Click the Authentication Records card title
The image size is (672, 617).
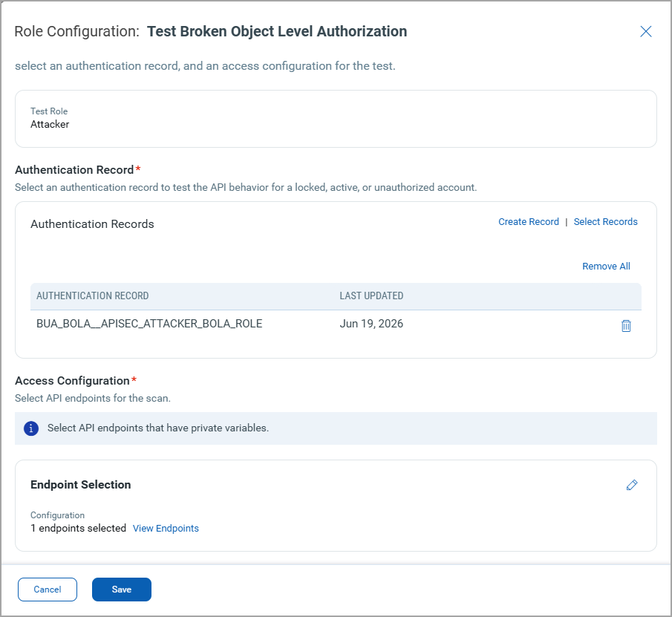(x=92, y=224)
